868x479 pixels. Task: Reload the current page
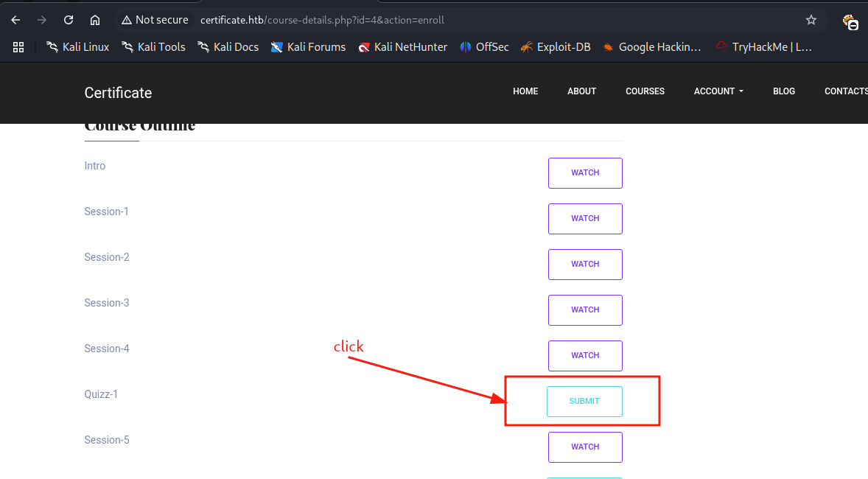click(69, 20)
